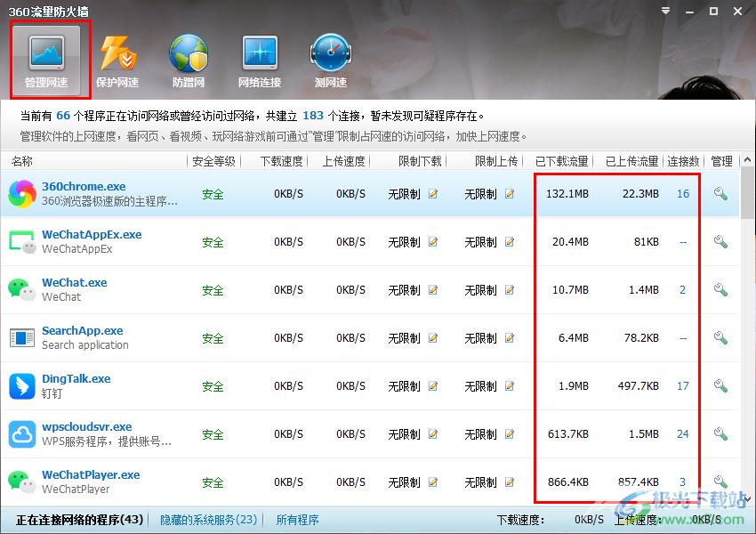This screenshot has height=534, width=756.
Task: Sort by 安全等级 column header
Action: pyautogui.click(x=213, y=161)
